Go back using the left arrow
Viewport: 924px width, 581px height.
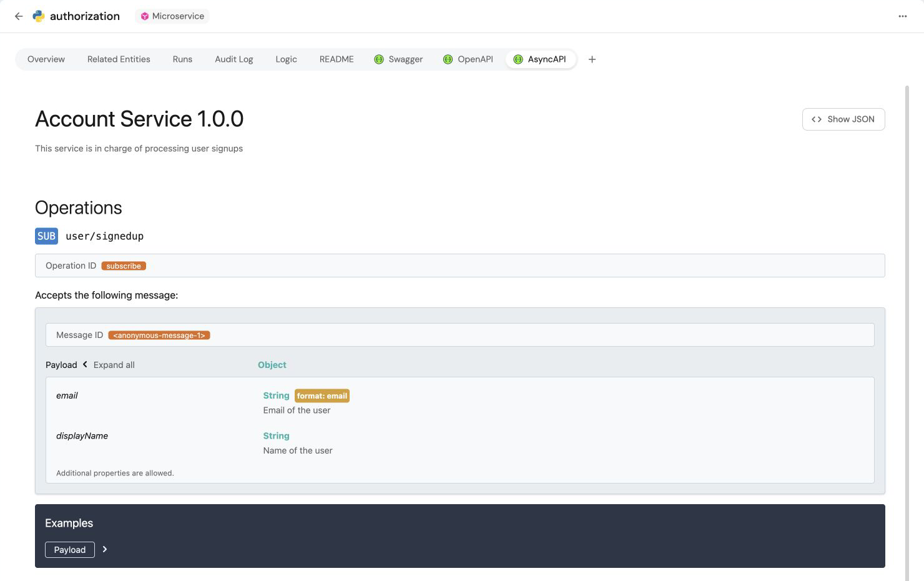click(19, 16)
